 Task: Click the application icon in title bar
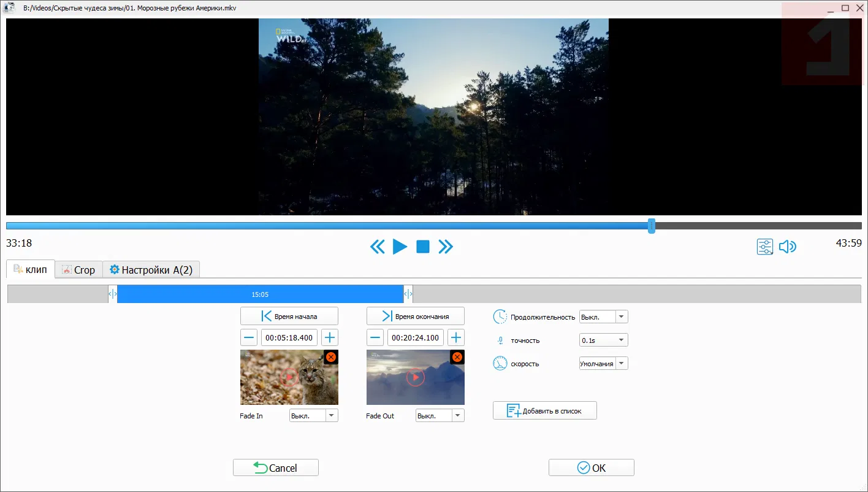pos(9,8)
